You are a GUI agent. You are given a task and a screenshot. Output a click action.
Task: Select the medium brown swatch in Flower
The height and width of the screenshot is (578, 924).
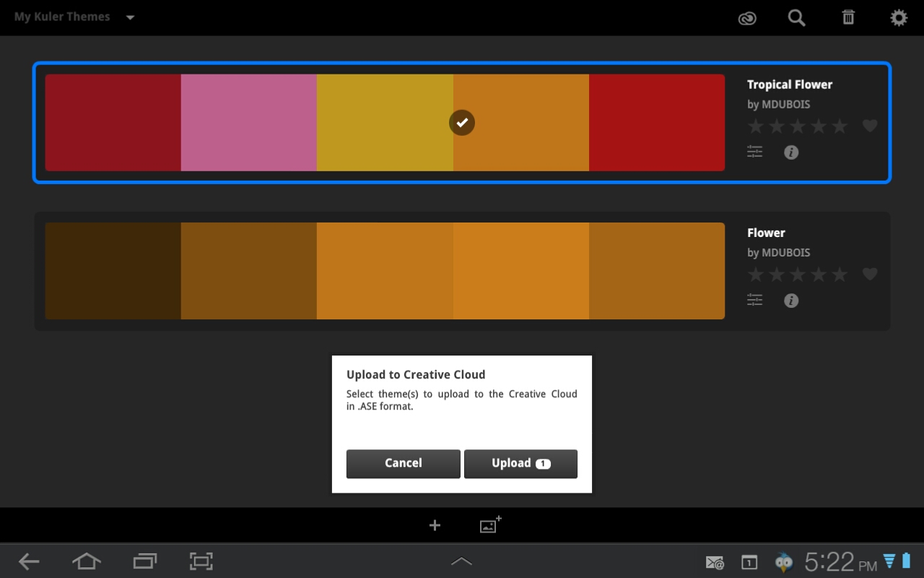tap(249, 271)
